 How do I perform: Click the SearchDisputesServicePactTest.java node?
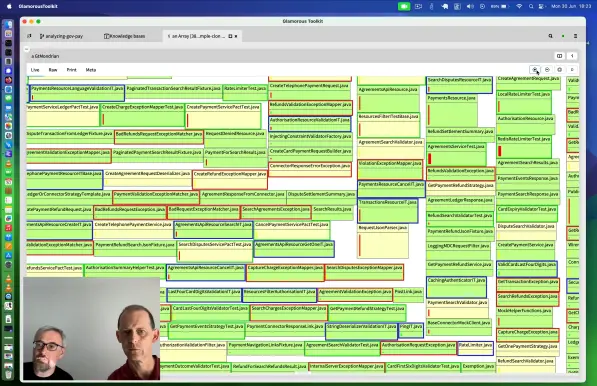click(x=215, y=251)
